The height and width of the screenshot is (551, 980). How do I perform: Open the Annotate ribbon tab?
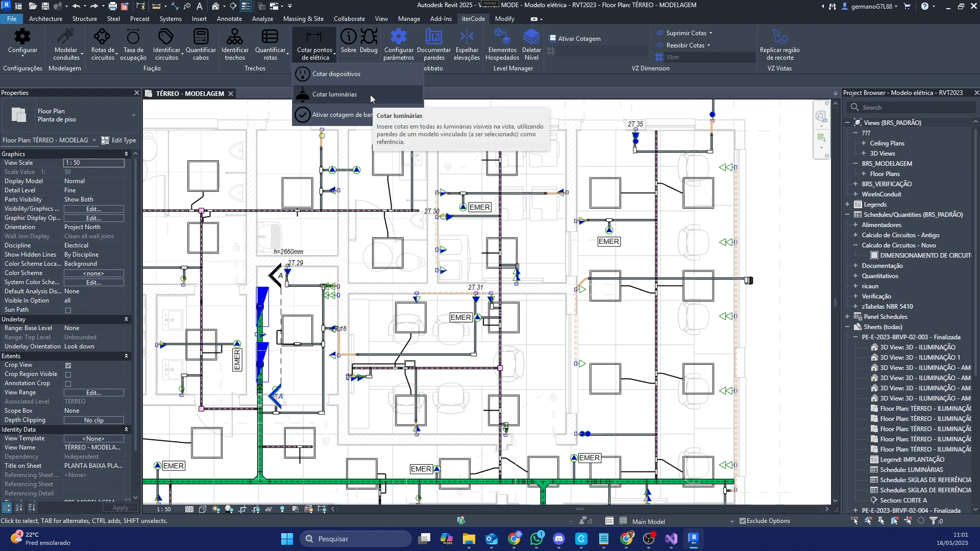[229, 18]
